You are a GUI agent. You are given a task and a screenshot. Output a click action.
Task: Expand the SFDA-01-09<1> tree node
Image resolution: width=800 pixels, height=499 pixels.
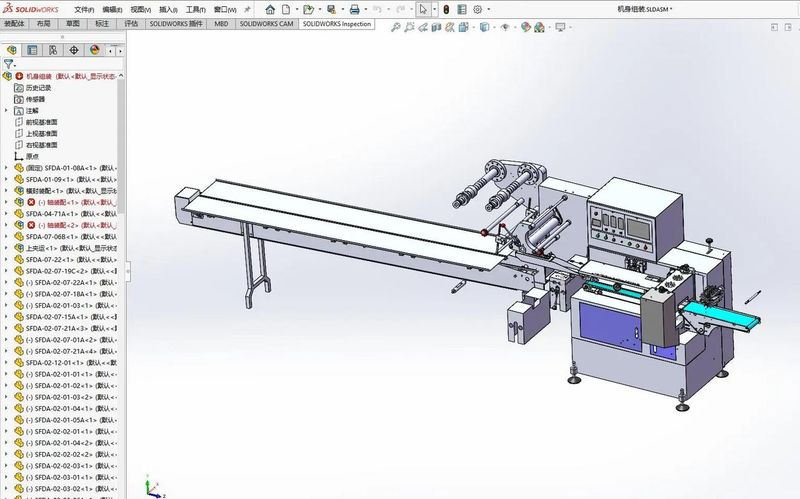point(6,179)
